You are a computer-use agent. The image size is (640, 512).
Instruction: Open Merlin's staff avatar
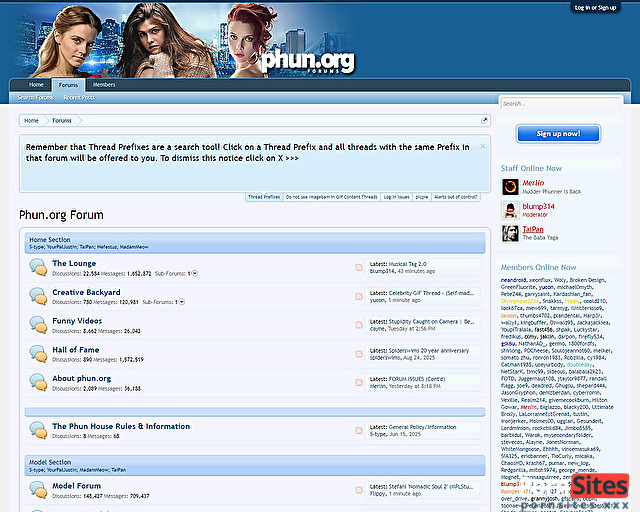[x=510, y=187]
